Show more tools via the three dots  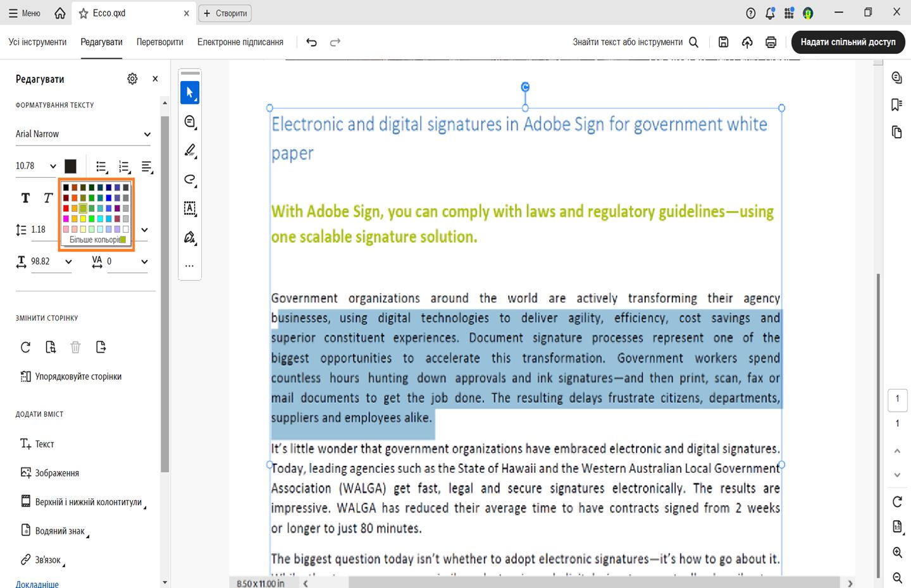[190, 266]
